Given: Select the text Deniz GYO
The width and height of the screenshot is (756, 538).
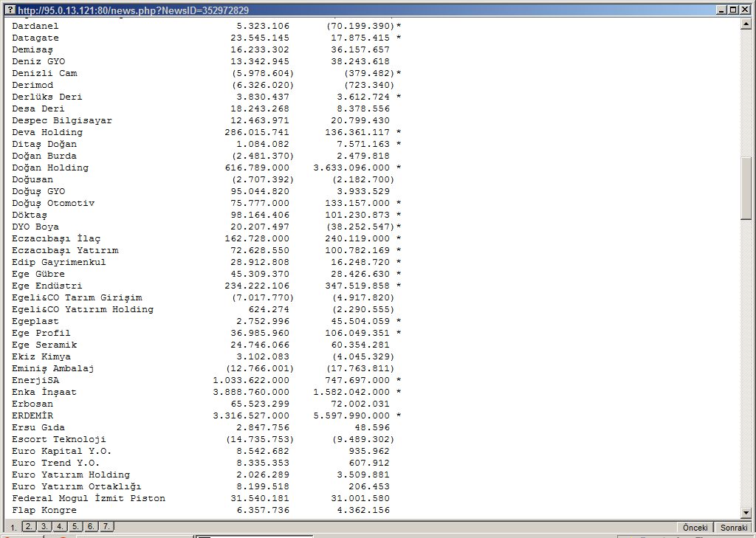Looking at the screenshot, I should (x=38, y=61).
